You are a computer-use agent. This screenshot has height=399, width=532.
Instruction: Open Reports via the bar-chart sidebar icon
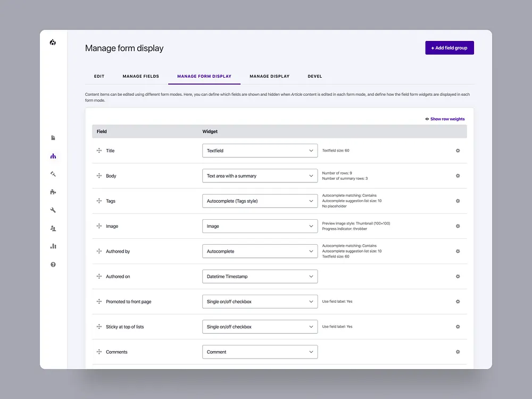[53, 246]
